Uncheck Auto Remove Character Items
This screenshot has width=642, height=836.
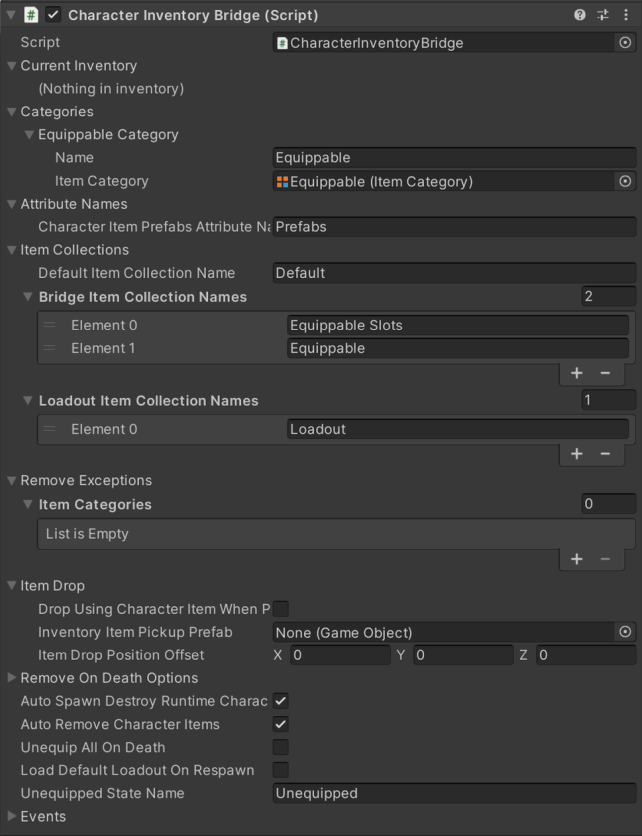[280, 724]
